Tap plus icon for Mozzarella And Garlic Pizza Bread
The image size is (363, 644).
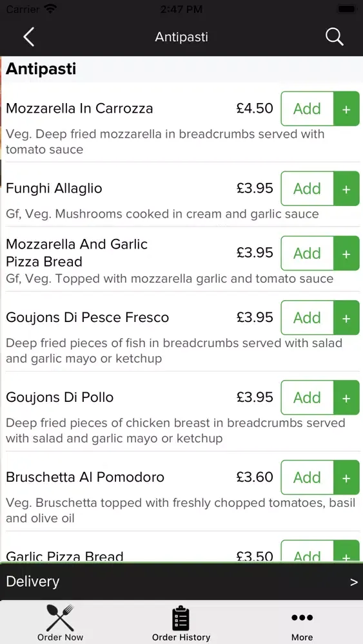[x=346, y=253]
